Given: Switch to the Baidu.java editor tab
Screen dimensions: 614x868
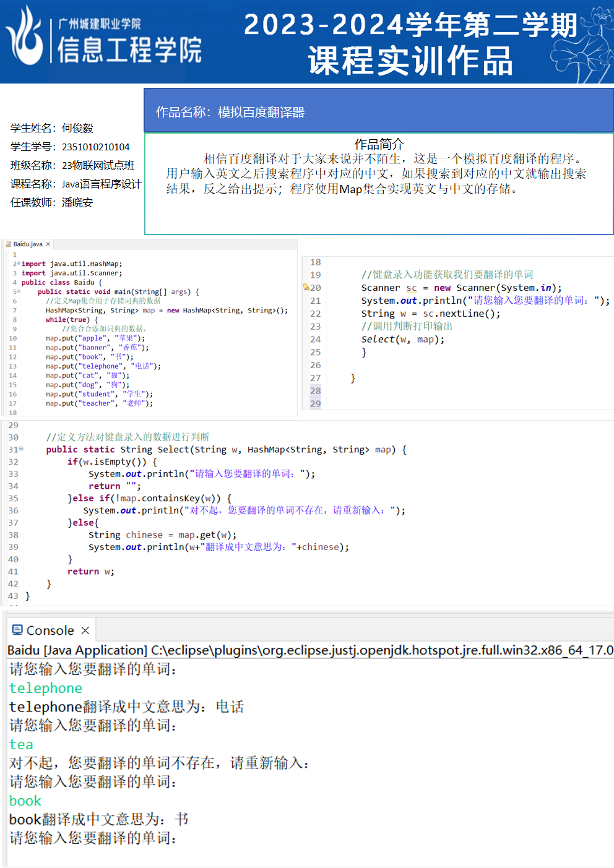Looking at the screenshot, I should (28, 244).
